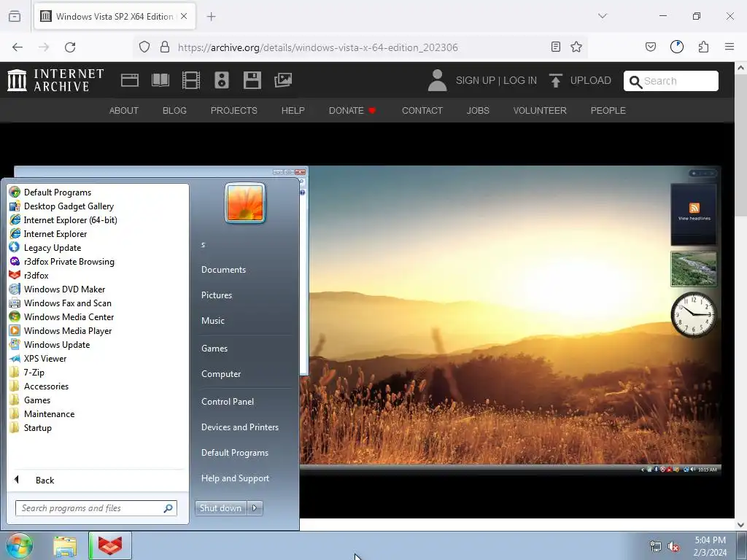This screenshot has width=747, height=560.
Task: Reload the current page
Action: click(70, 47)
